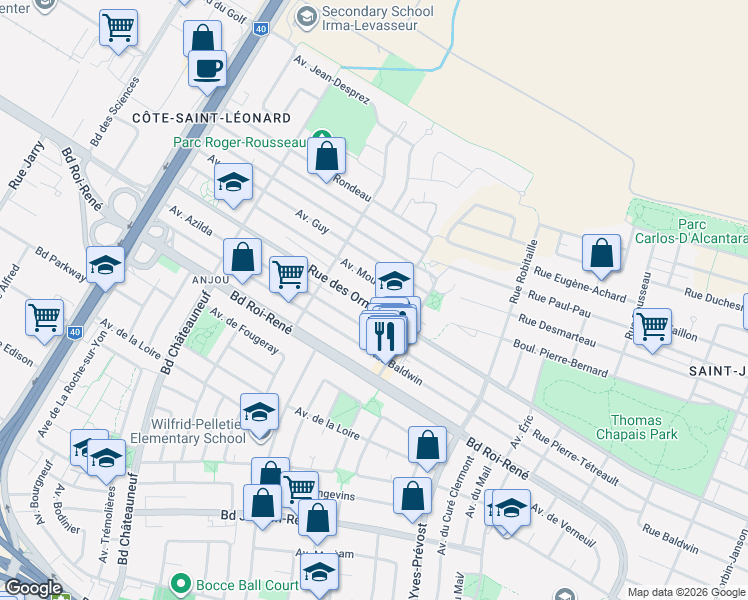Click the Bd des Sciences street label
748x600 pixels.
coord(115,111)
